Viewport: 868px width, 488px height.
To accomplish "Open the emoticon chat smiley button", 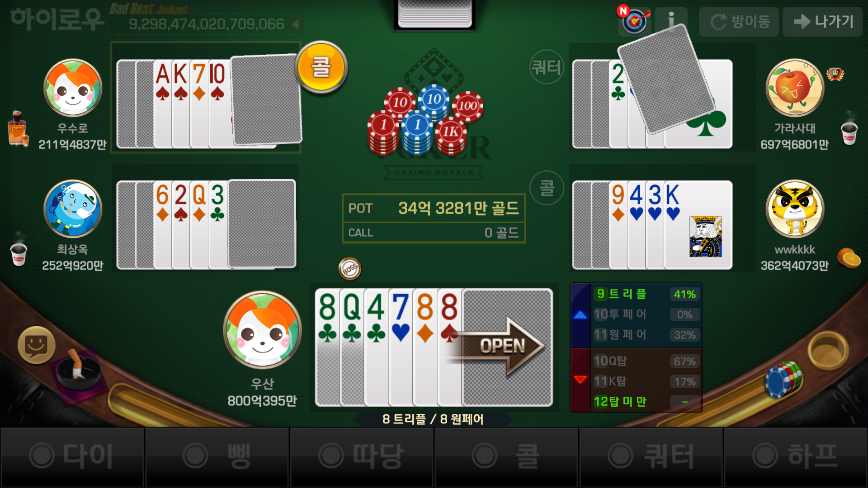I will click(x=37, y=345).
